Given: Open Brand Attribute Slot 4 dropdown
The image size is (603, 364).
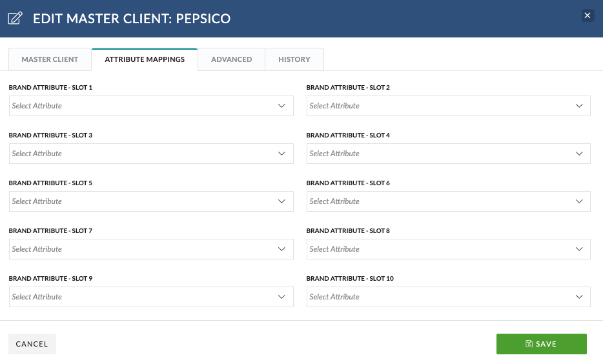Looking at the screenshot, I should pyautogui.click(x=449, y=154).
